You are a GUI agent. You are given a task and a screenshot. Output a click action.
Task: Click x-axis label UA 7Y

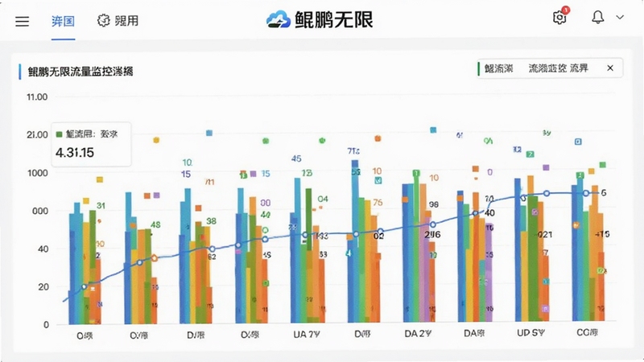click(307, 335)
